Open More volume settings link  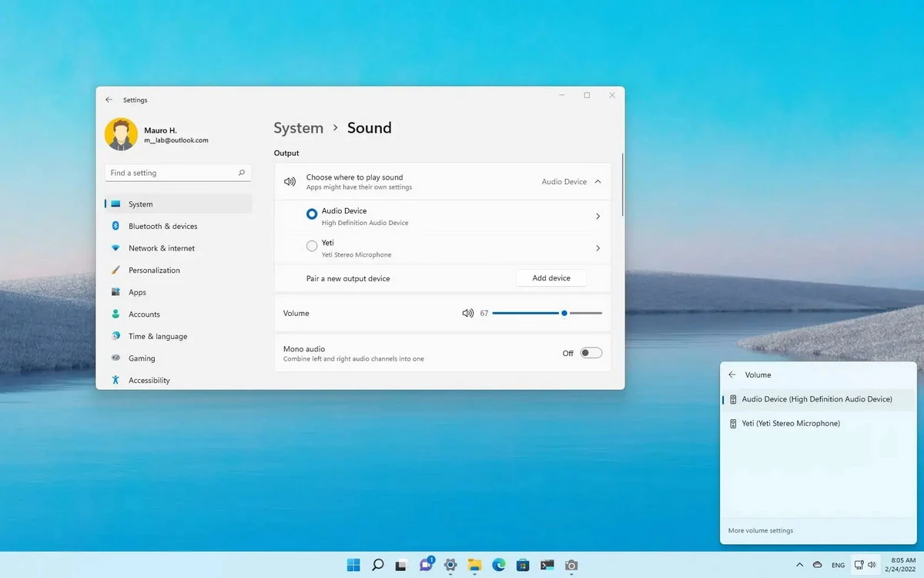(x=760, y=531)
